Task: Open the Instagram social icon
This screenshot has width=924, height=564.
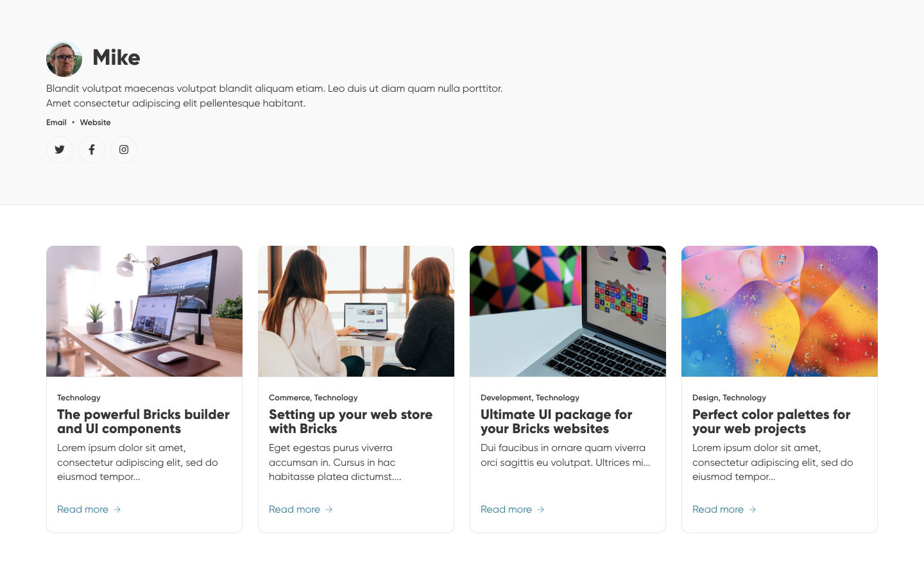Action: [x=124, y=150]
